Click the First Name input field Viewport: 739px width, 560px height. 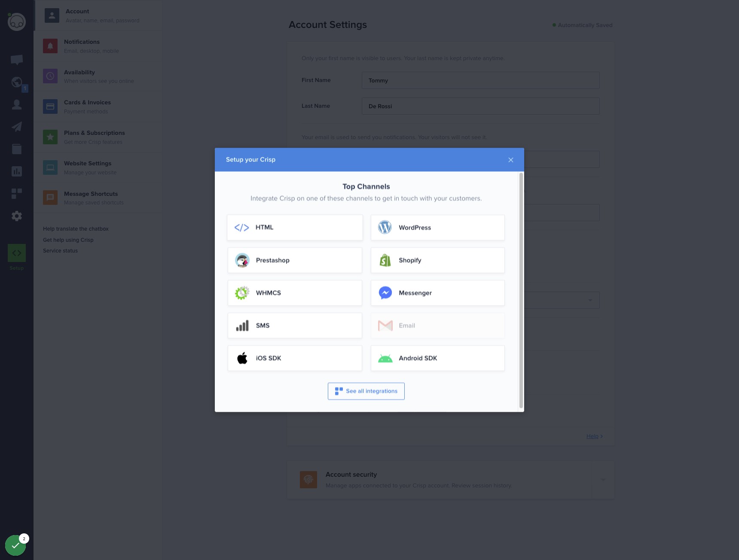click(480, 80)
